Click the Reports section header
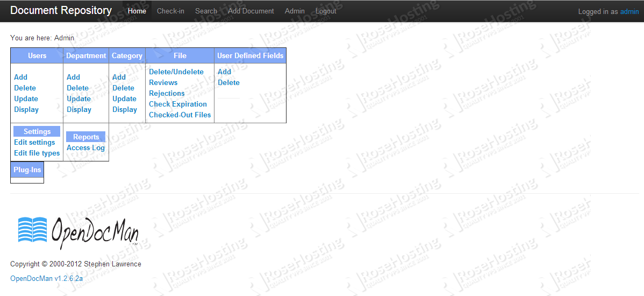This screenshot has width=644, height=296. (86, 137)
